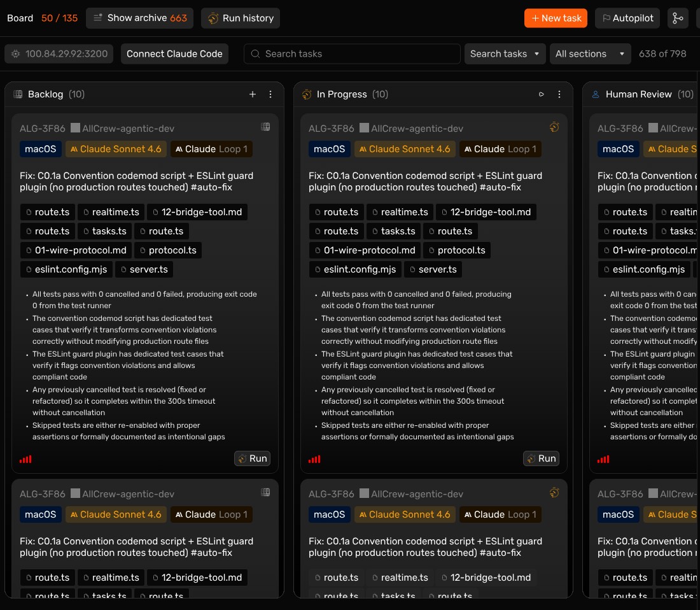Image resolution: width=700 pixels, height=610 pixels.
Task: Open tasks.ts chip in first Backlog card
Action: (x=105, y=231)
